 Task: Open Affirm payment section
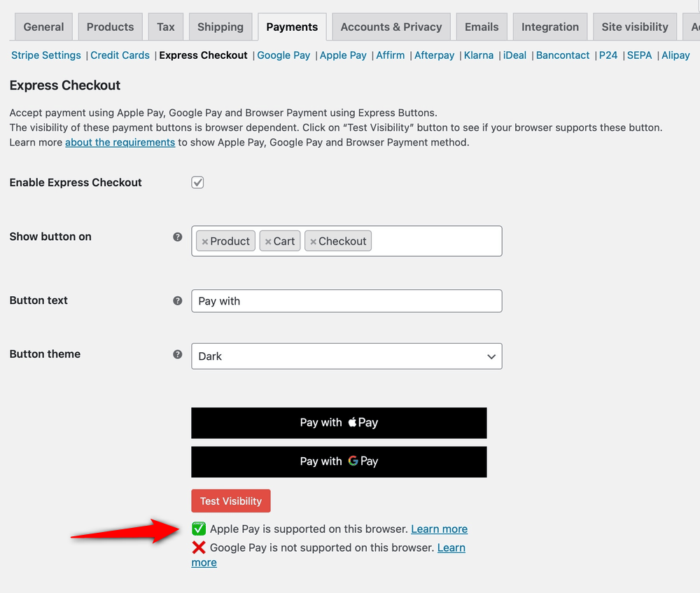pos(390,55)
